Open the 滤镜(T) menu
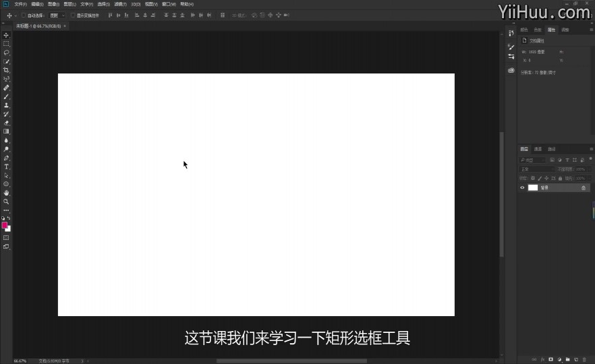 pyautogui.click(x=120, y=4)
